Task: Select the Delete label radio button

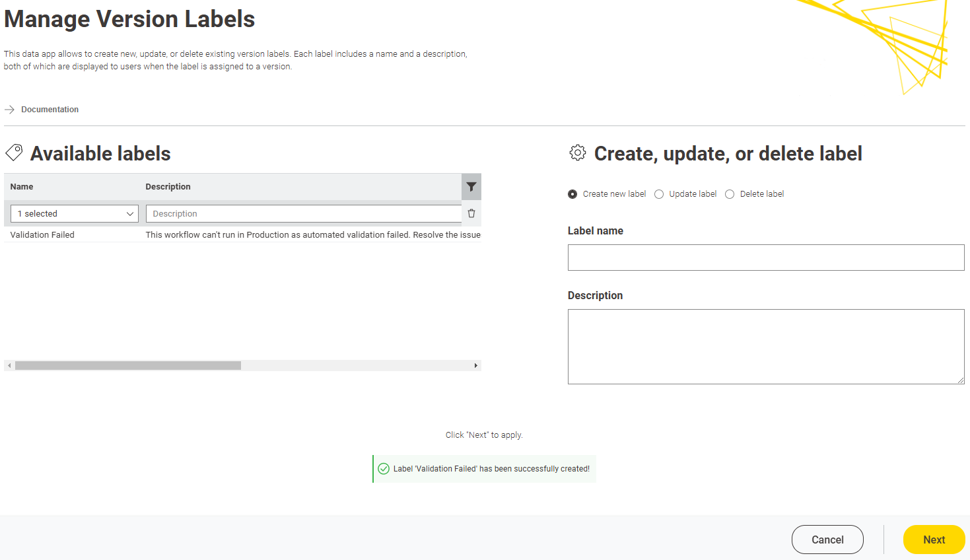Action: pos(730,194)
